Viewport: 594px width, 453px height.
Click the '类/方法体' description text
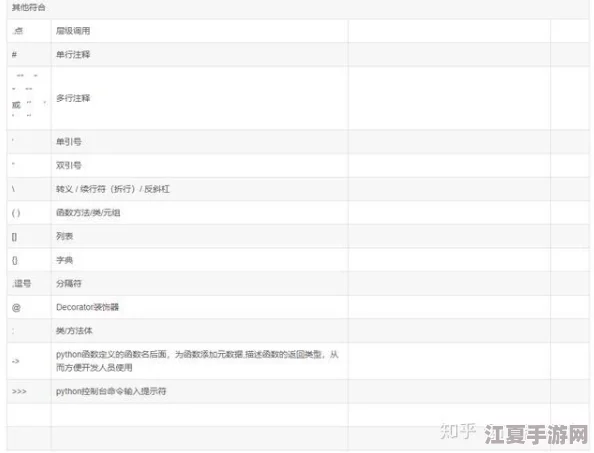point(74,331)
